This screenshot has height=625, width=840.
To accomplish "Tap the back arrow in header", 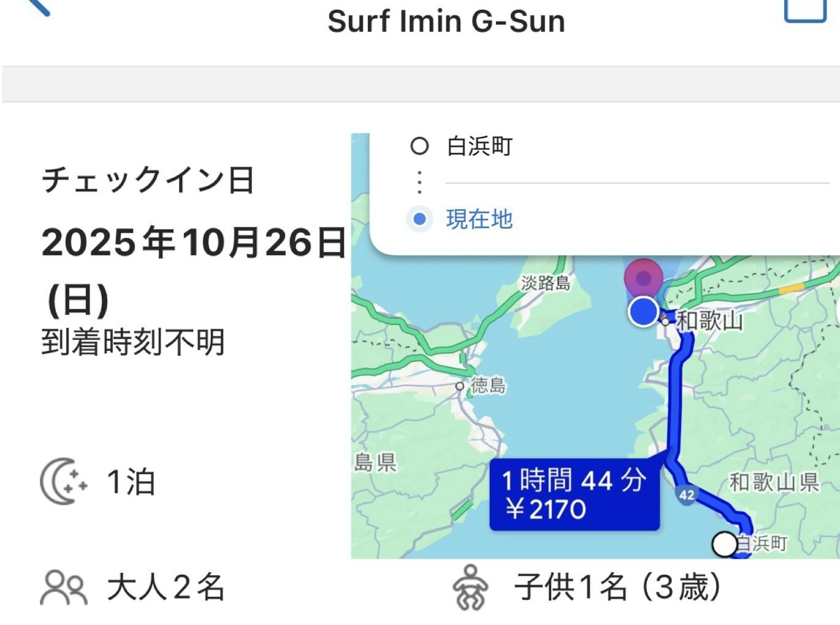I will click(x=37, y=6).
